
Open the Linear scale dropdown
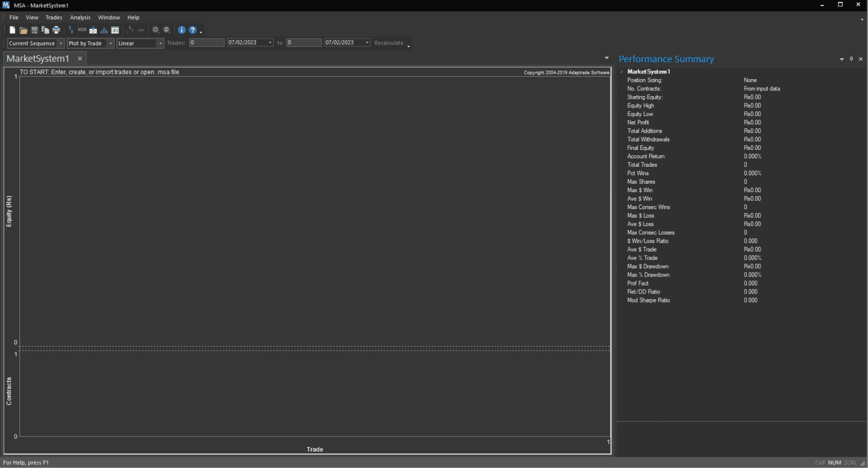(x=140, y=44)
